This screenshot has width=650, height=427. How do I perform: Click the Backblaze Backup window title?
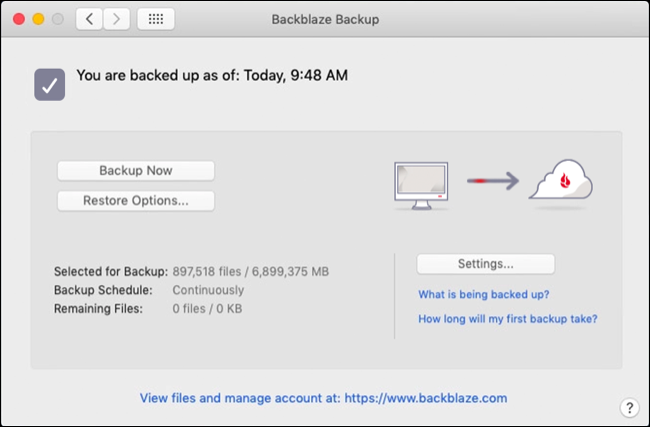(x=325, y=19)
